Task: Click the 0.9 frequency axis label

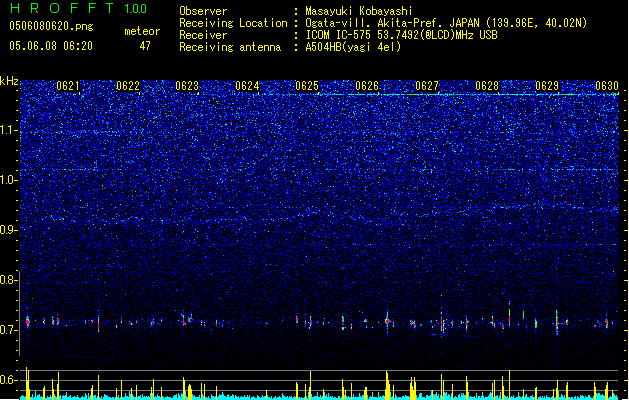Action: pyautogui.click(x=9, y=230)
